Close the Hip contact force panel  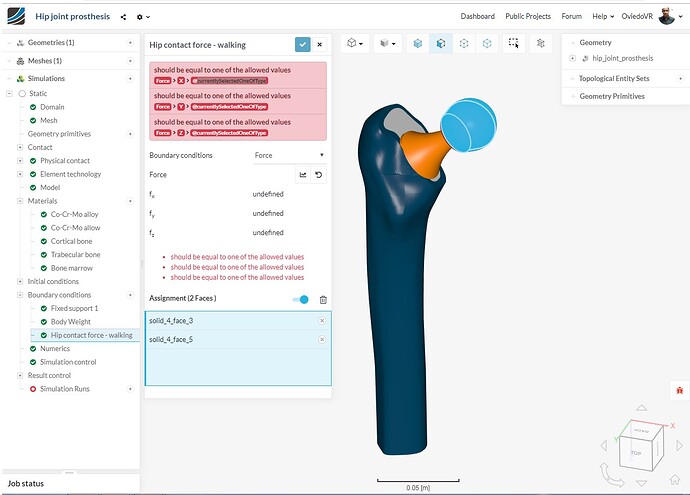tap(319, 44)
